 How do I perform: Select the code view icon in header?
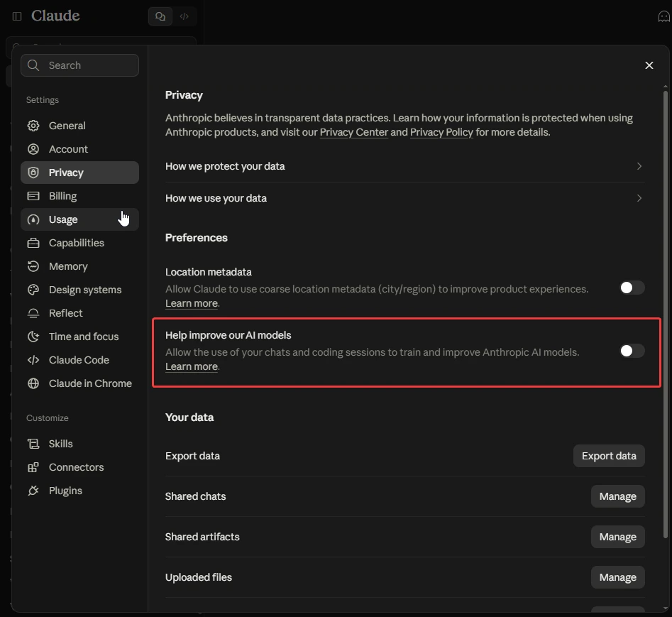coord(184,16)
